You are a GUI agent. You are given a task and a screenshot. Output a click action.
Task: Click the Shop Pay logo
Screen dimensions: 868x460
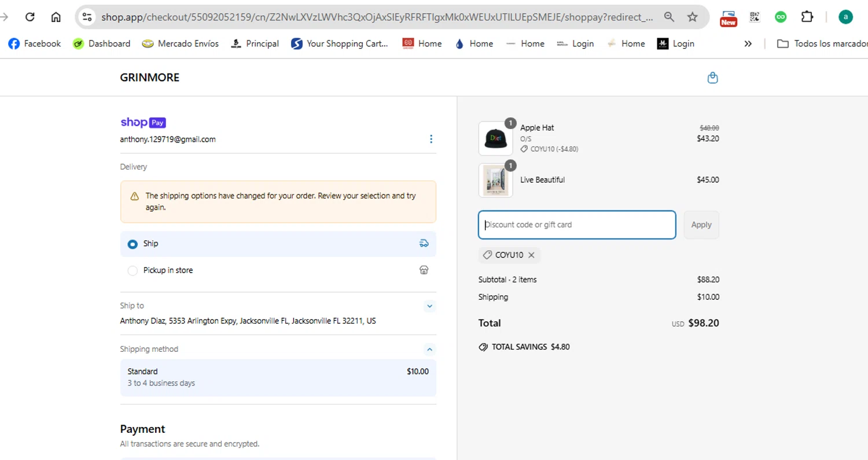(x=143, y=123)
